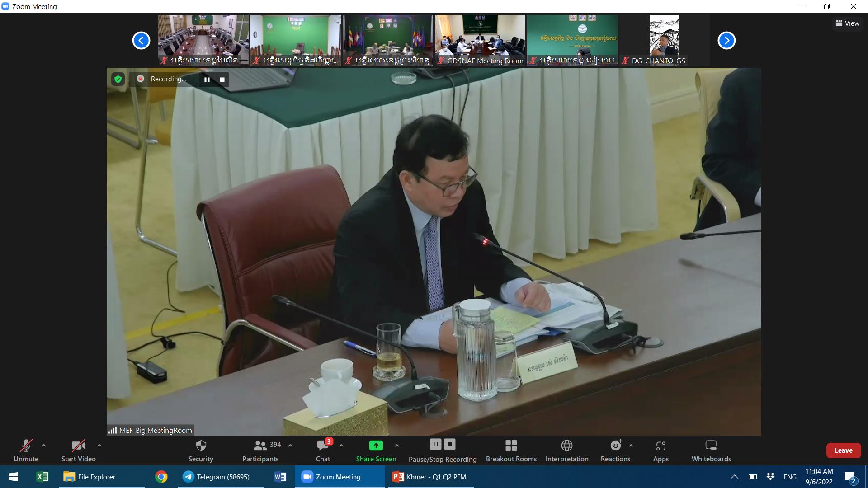868x488 pixels.
Task: Click the green encryption shield icon
Action: [118, 80]
